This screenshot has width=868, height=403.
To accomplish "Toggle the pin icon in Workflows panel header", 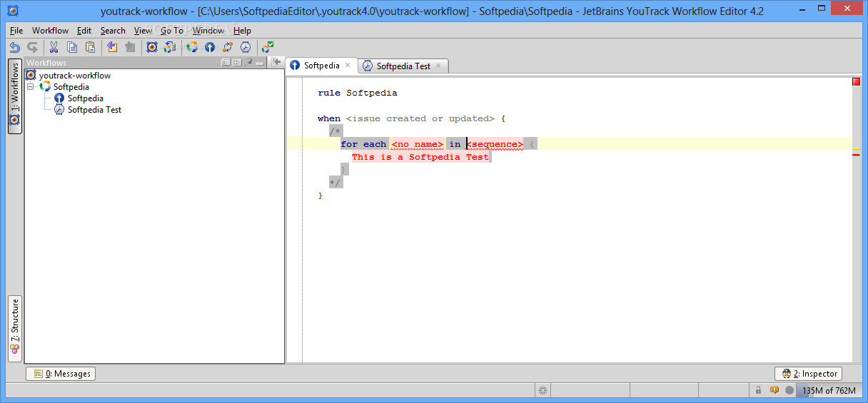I will pos(248,63).
